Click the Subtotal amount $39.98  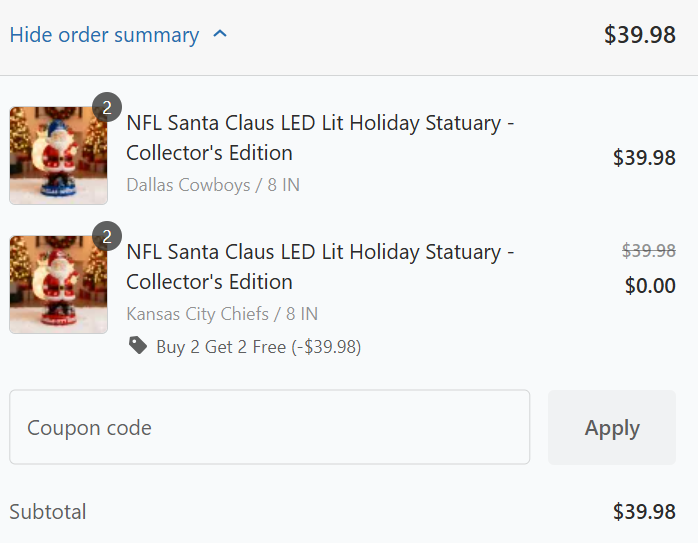(644, 512)
